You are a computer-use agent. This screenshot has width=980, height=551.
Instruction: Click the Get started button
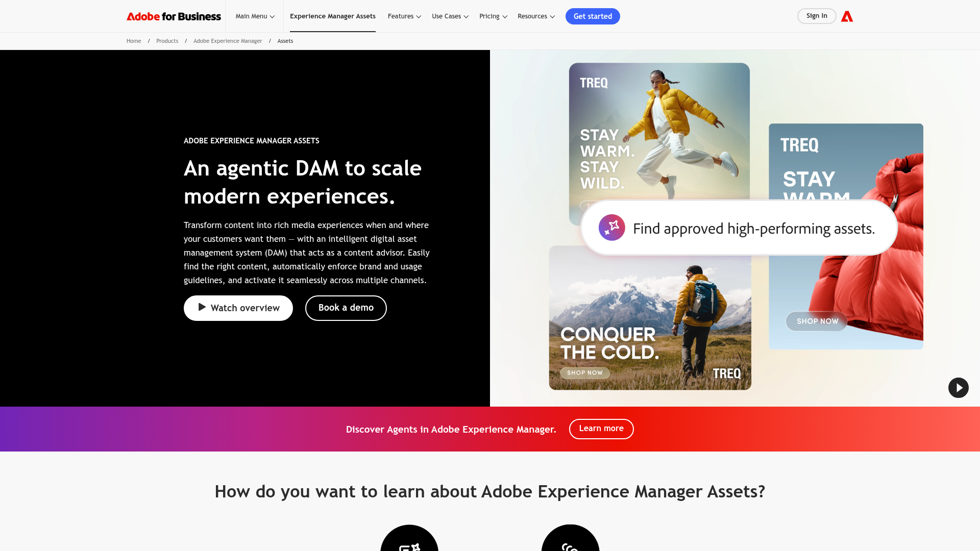[593, 16]
